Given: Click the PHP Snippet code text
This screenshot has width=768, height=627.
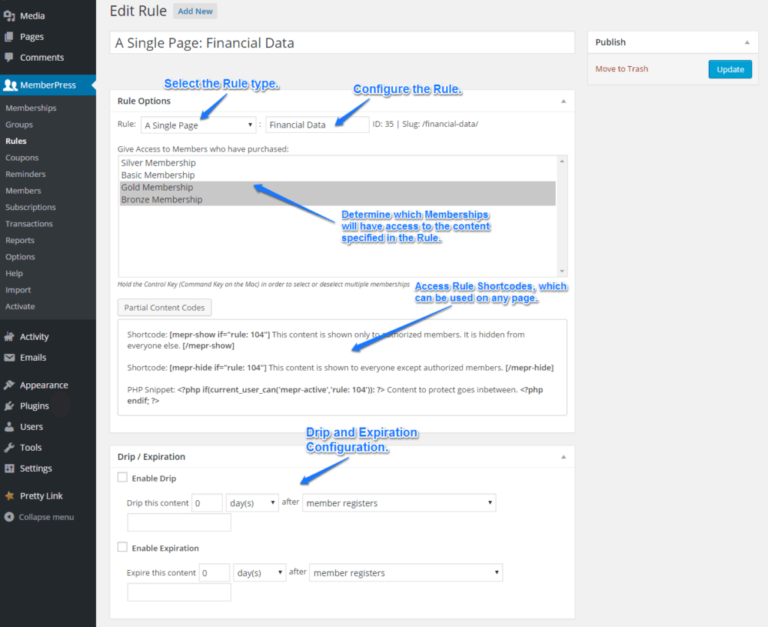Looking at the screenshot, I should (x=335, y=395).
